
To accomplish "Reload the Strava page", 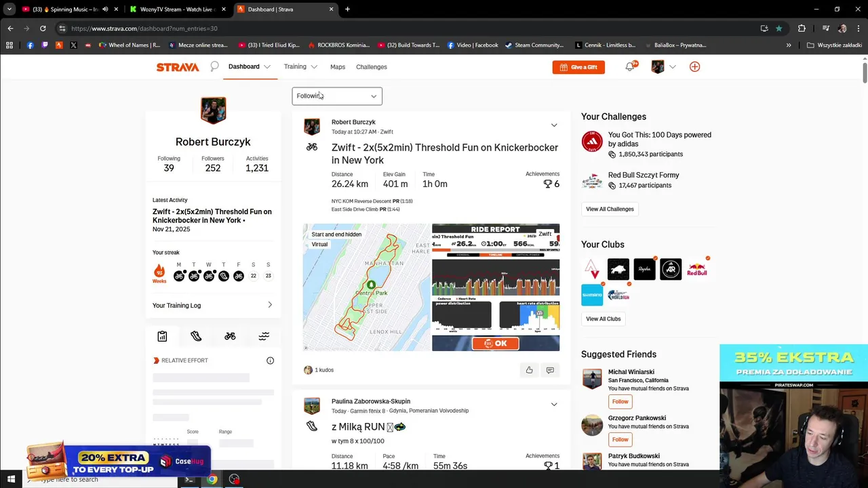I will point(43,28).
